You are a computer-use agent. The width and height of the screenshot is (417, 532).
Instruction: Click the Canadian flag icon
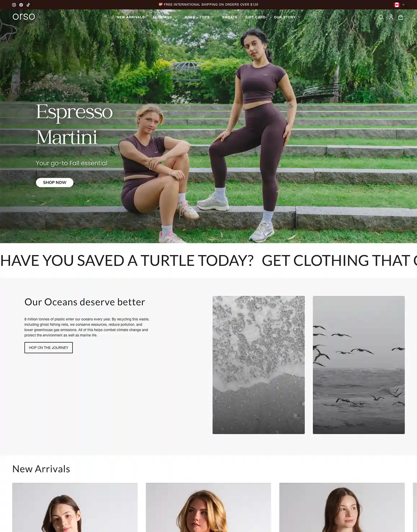[397, 5]
